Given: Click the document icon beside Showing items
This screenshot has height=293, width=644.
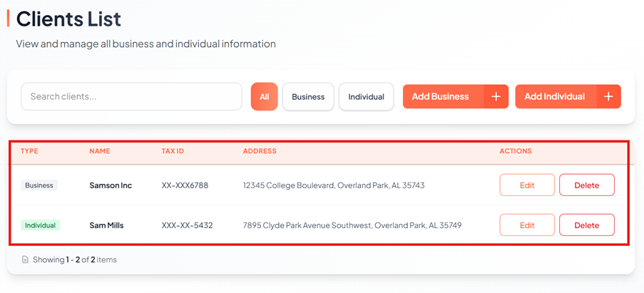Looking at the screenshot, I should [25, 260].
